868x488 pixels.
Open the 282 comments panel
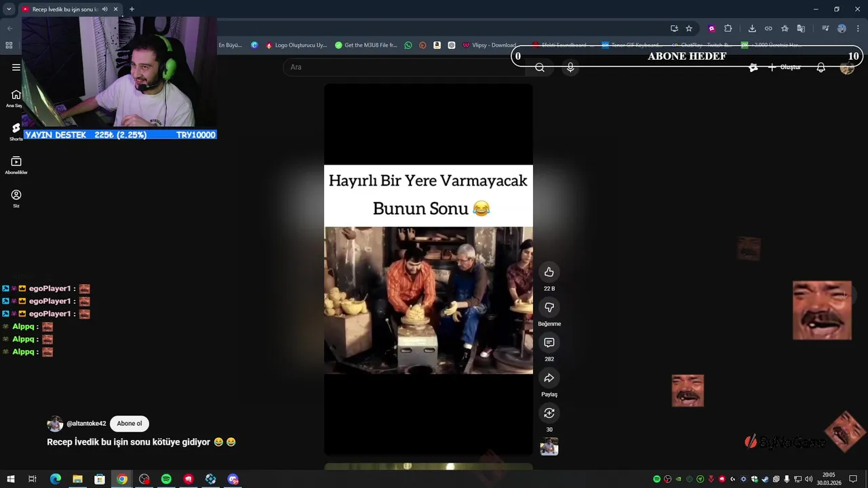coord(549,342)
